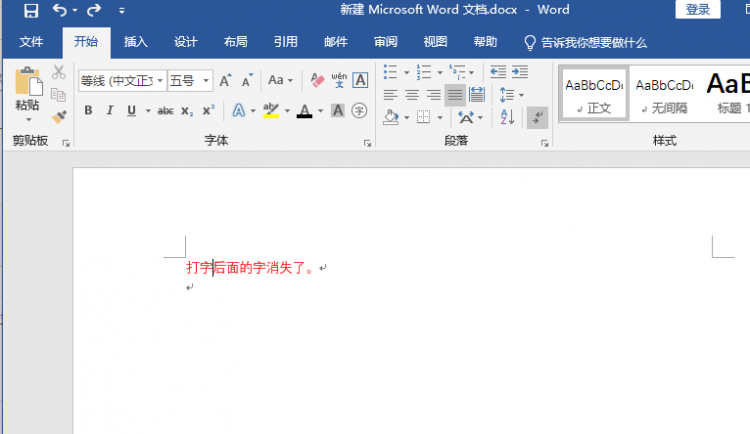Decrease font size with smaller A
Viewport: 750px width, 434px height.
247,80
